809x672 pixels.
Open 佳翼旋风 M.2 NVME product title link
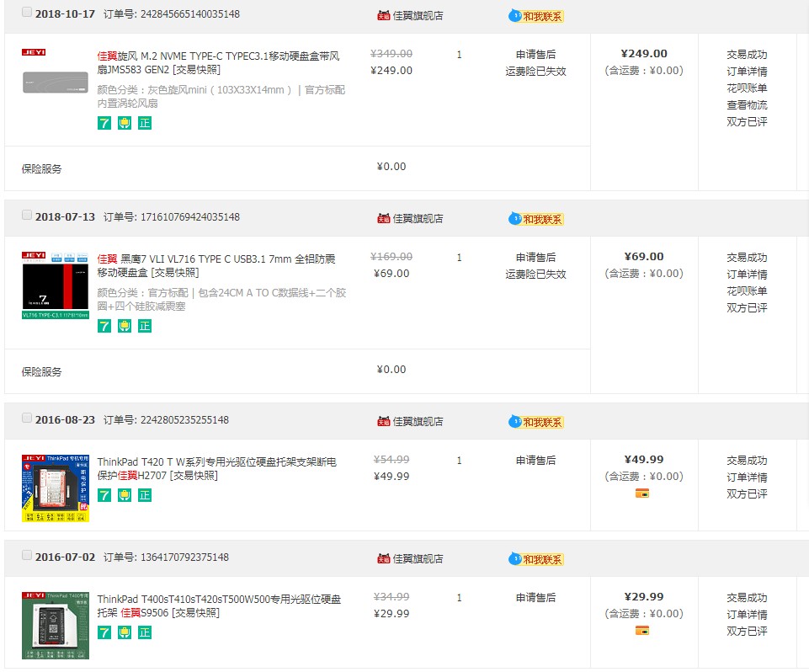point(218,62)
